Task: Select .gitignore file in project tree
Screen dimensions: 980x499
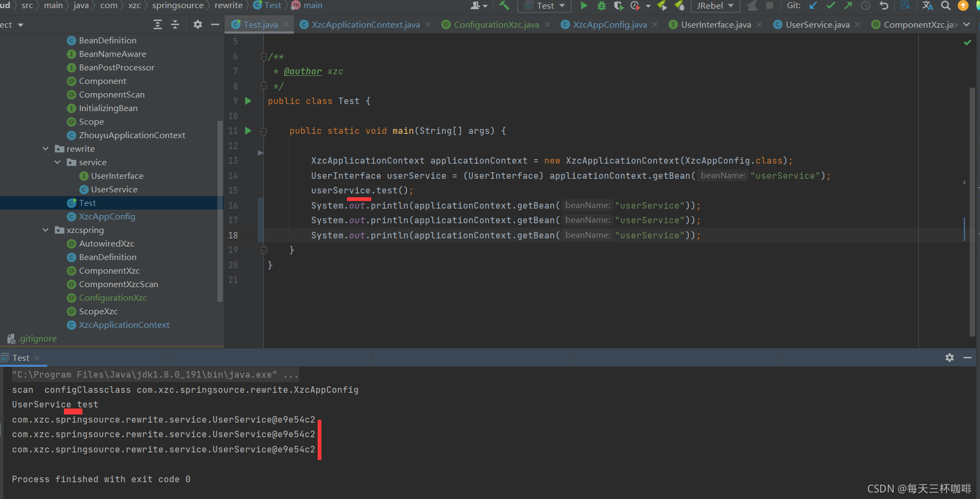Action: click(32, 338)
